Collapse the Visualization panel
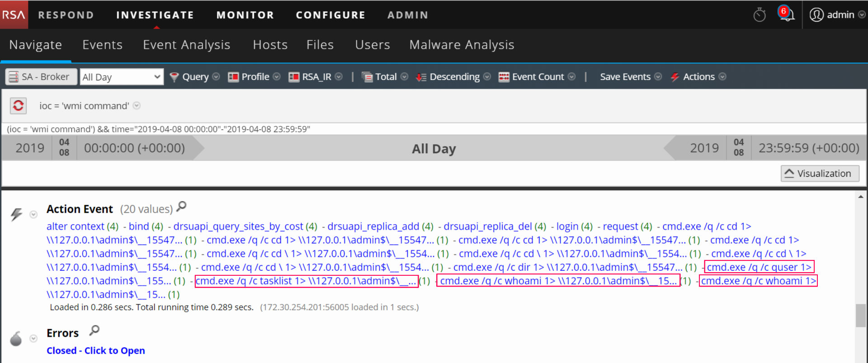 (x=819, y=174)
